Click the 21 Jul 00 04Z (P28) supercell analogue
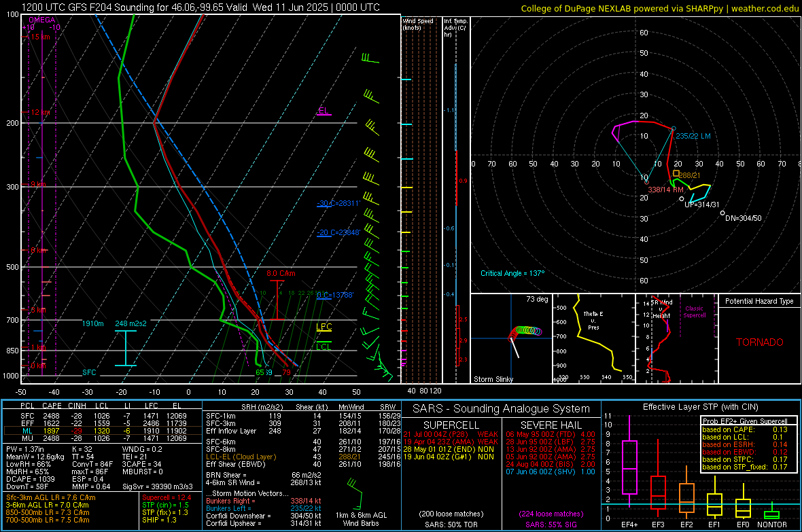The height and width of the screenshot is (532, 802). [x=451, y=434]
